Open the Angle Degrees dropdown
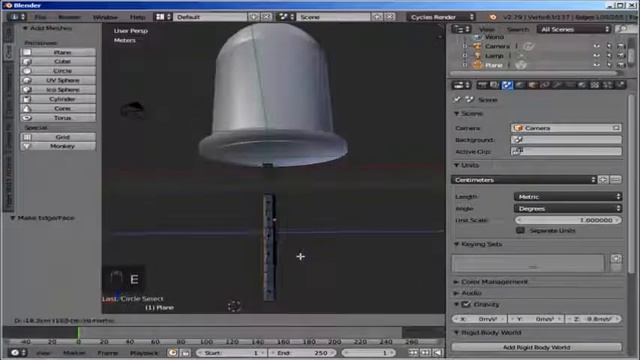Viewport: 640px width, 360px height. (x=568, y=209)
